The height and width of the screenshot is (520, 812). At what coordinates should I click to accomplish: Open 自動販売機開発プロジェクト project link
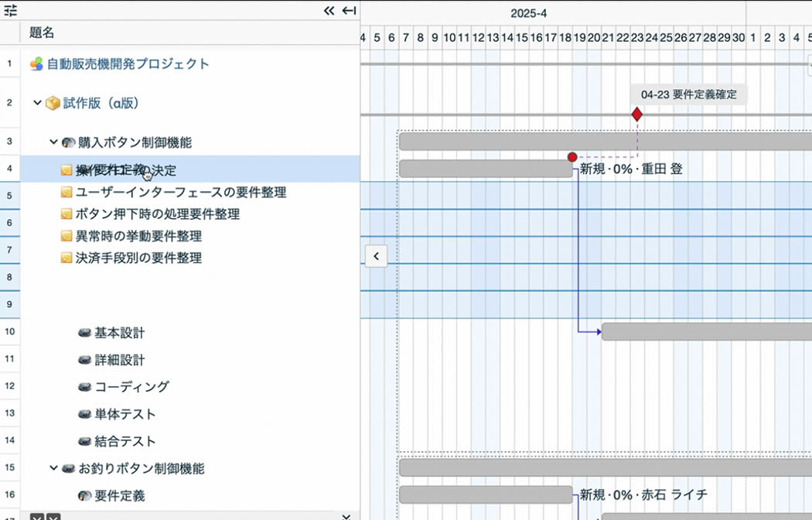pyautogui.click(x=128, y=63)
